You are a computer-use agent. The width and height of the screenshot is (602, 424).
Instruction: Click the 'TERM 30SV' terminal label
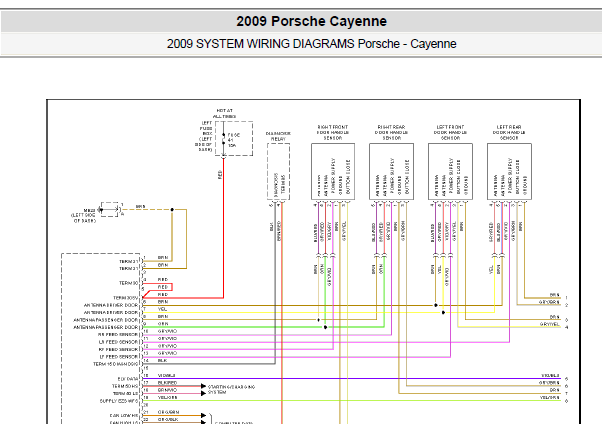pyautogui.click(x=126, y=298)
